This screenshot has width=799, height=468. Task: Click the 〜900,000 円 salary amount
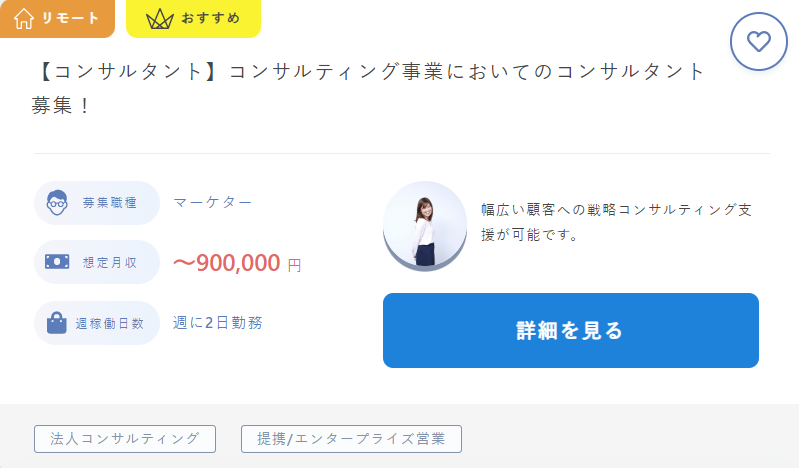point(237,263)
